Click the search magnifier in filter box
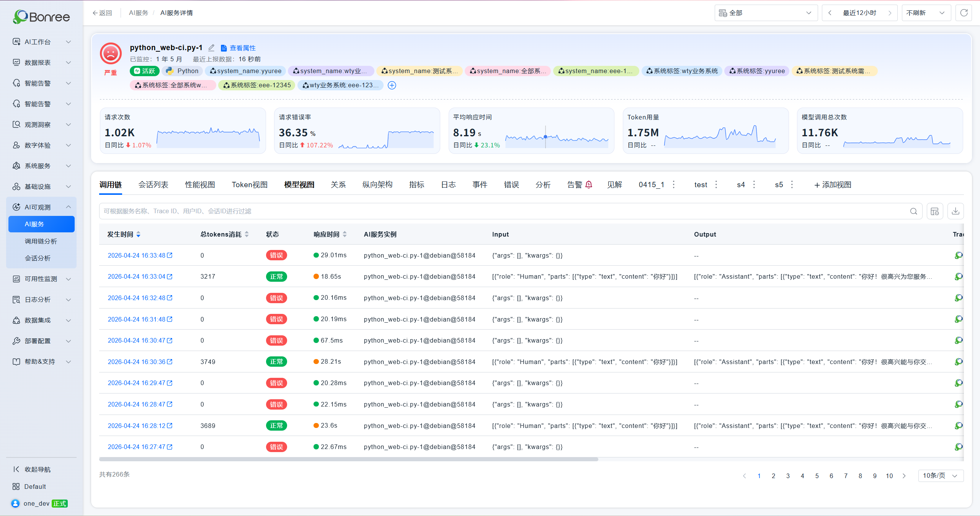Image resolution: width=980 pixels, height=516 pixels. (x=913, y=211)
